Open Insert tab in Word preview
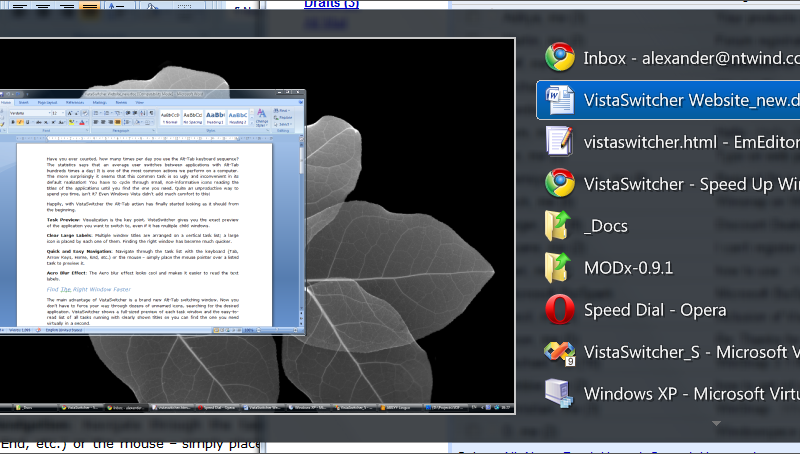Viewport: 800px width, 454px height. (x=23, y=103)
